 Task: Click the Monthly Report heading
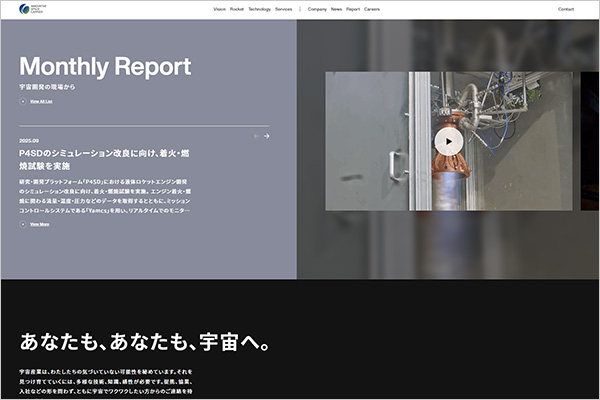(105, 67)
